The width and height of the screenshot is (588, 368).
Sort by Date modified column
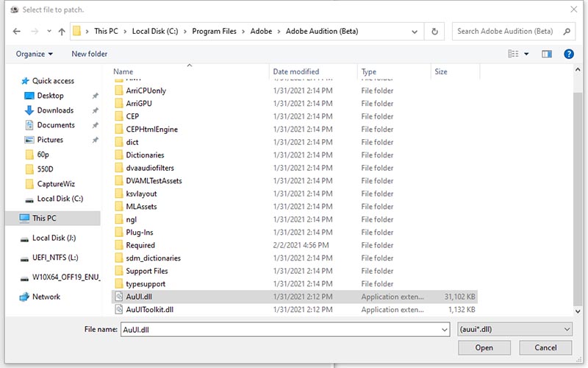pos(296,71)
